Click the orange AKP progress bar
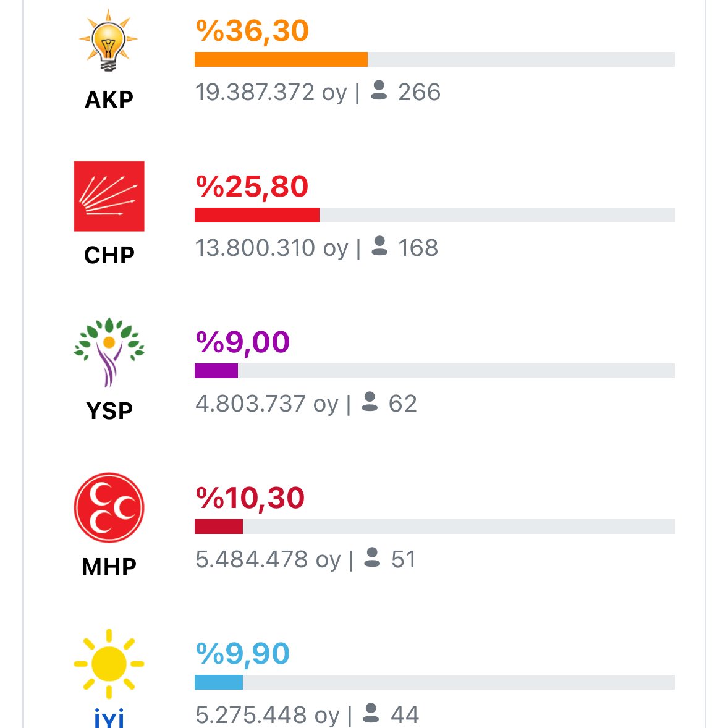 pyautogui.click(x=281, y=59)
